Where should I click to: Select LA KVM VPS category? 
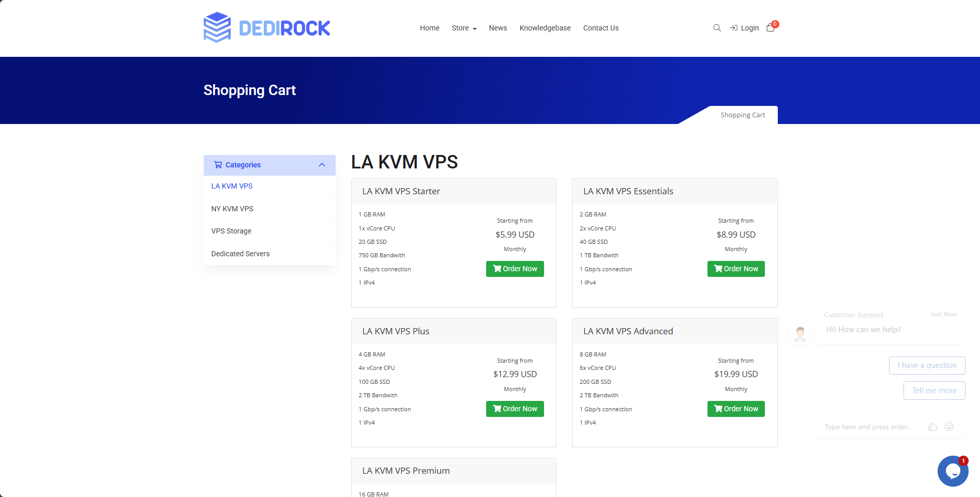[269, 187]
